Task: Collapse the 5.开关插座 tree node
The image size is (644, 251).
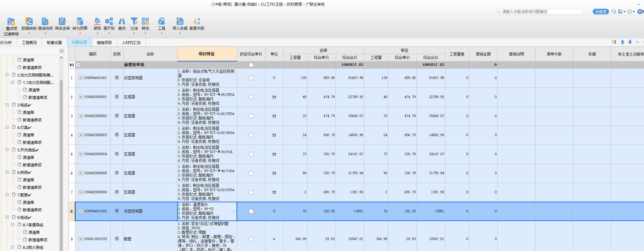Action: click(7, 150)
